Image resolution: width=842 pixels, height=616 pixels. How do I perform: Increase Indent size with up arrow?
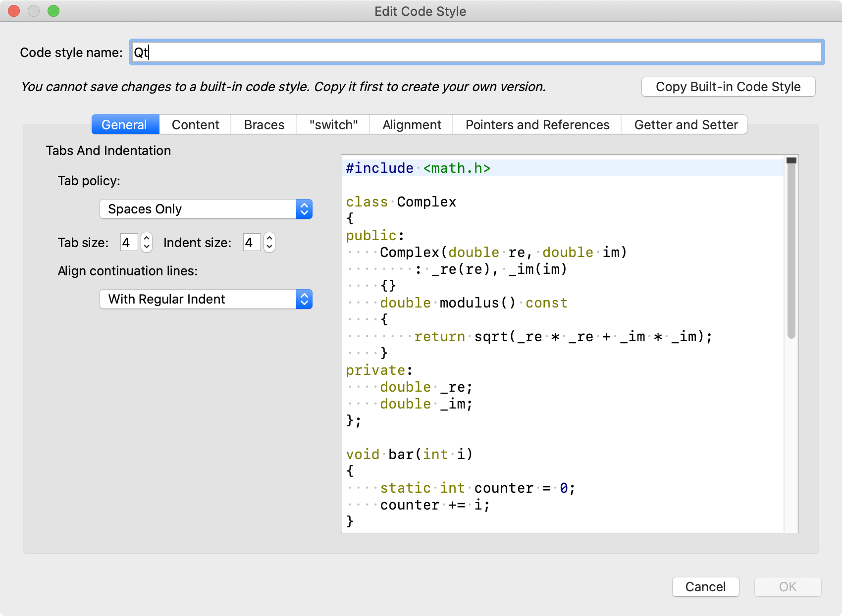pyautogui.click(x=269, y=238)
